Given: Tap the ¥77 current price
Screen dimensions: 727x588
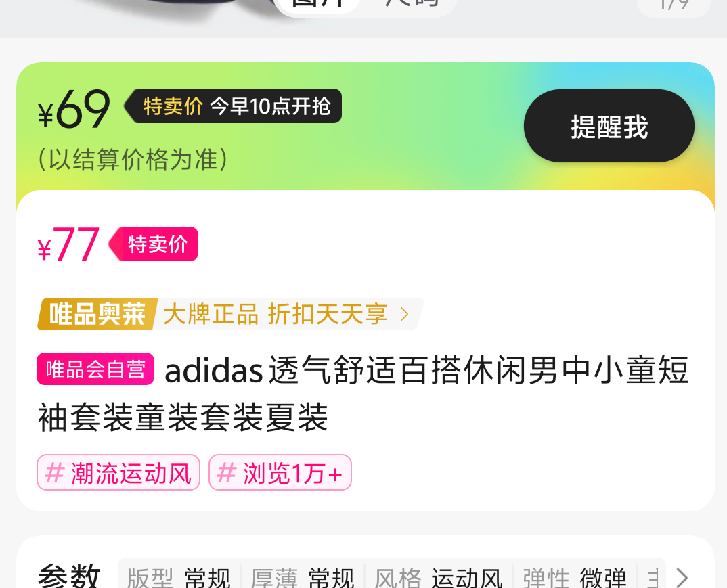Looking at the screenshot, I should pos(68,244).
